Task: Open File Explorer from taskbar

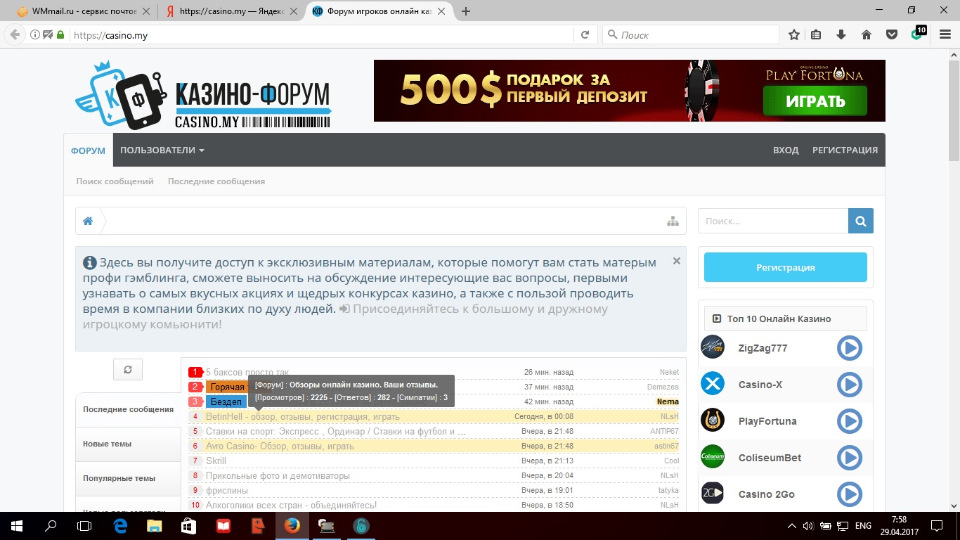Action: 154,526
